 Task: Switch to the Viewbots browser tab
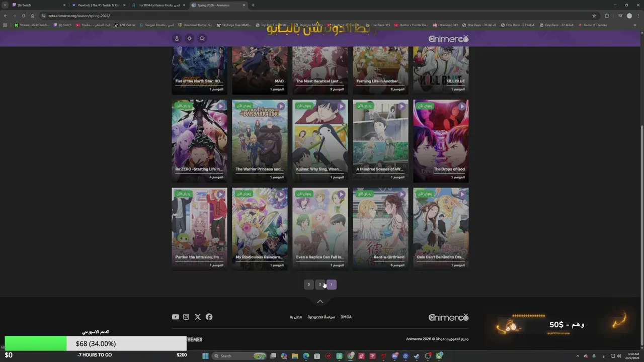point(98,5)
